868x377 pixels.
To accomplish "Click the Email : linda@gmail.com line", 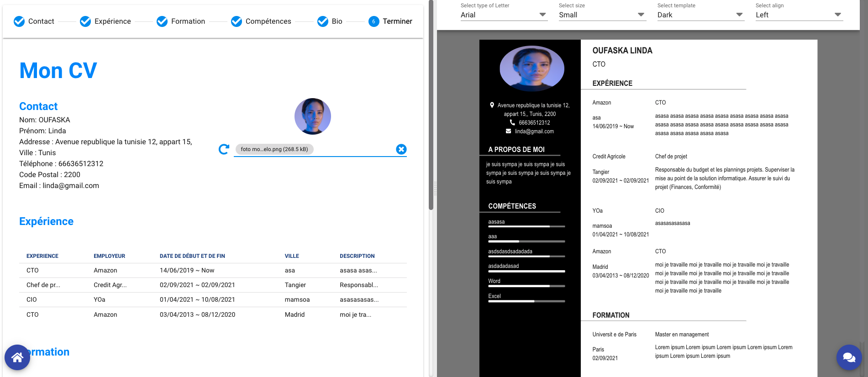I will click(x=59, y=185).
